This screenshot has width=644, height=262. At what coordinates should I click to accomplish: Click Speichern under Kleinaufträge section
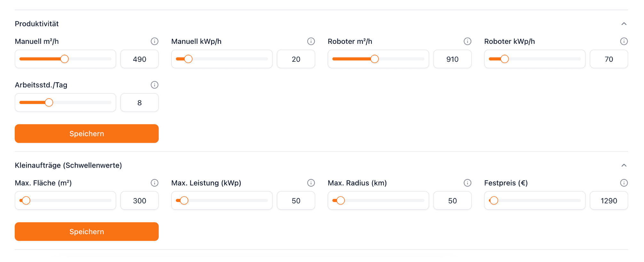point(87,232)
